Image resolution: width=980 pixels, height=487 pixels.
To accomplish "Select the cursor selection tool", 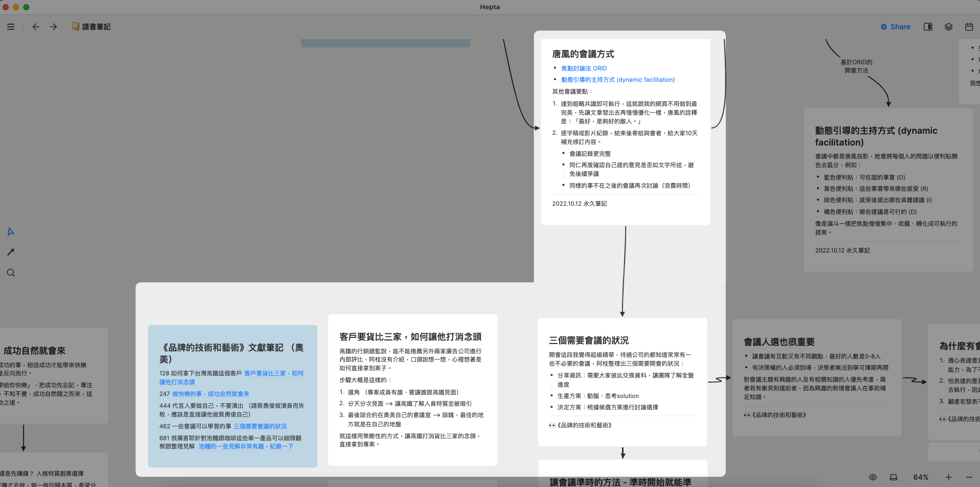I will 10,231.
